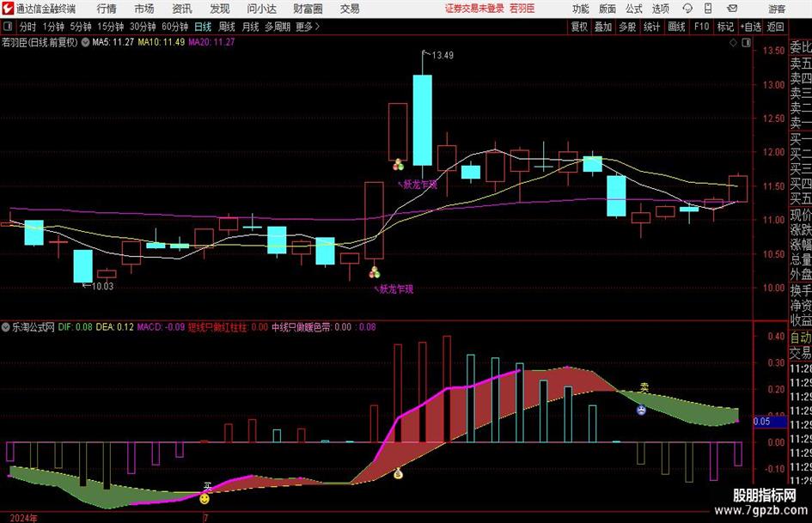
Task: Click the 2024年 date label on timeline
Action: [23, 518]
